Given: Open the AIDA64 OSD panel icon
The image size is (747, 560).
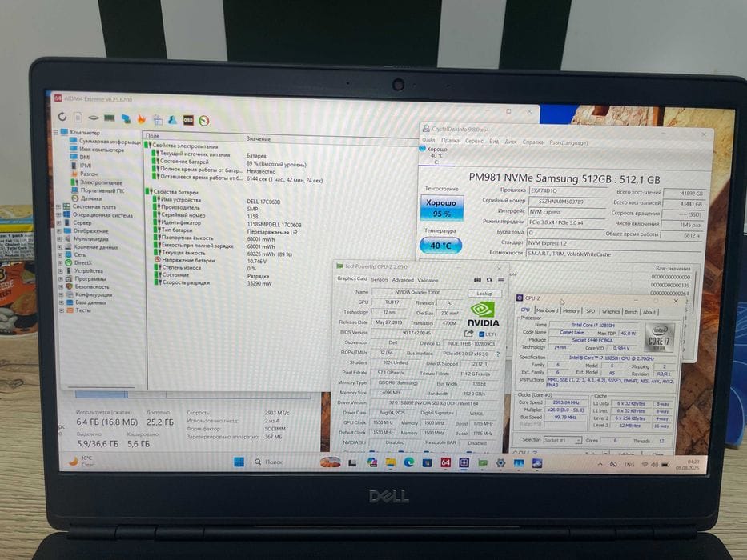Looking at the screenshot, I should pos(188,121).
